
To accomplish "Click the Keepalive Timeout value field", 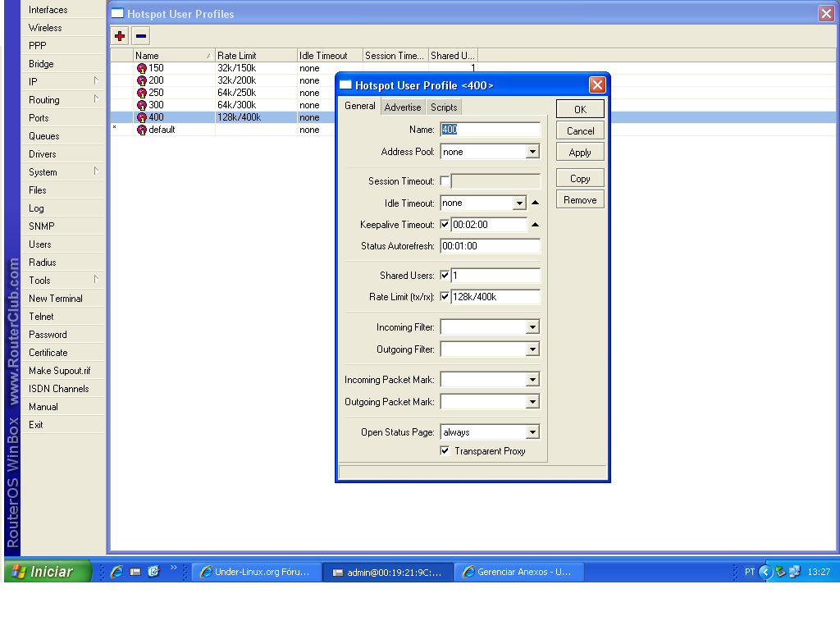I will 489,225.
